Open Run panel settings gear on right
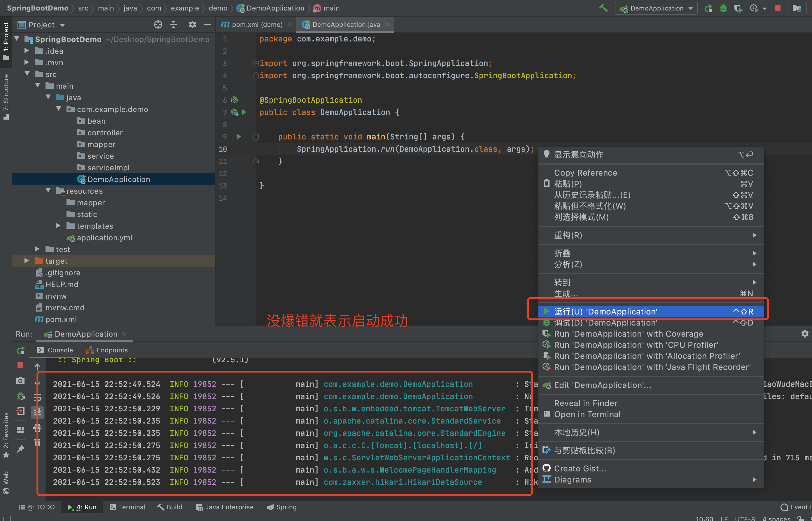 point(805,334)
